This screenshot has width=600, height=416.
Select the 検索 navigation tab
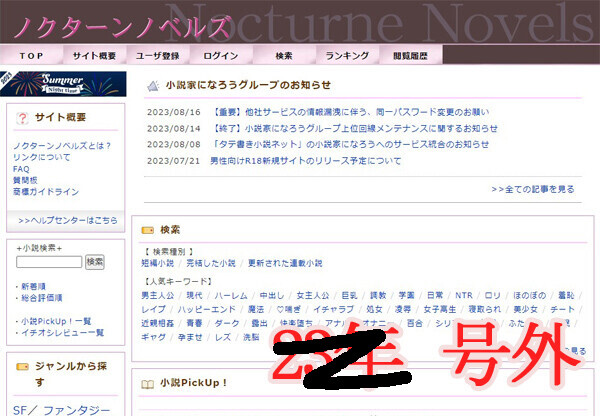[x=284, y=55]
